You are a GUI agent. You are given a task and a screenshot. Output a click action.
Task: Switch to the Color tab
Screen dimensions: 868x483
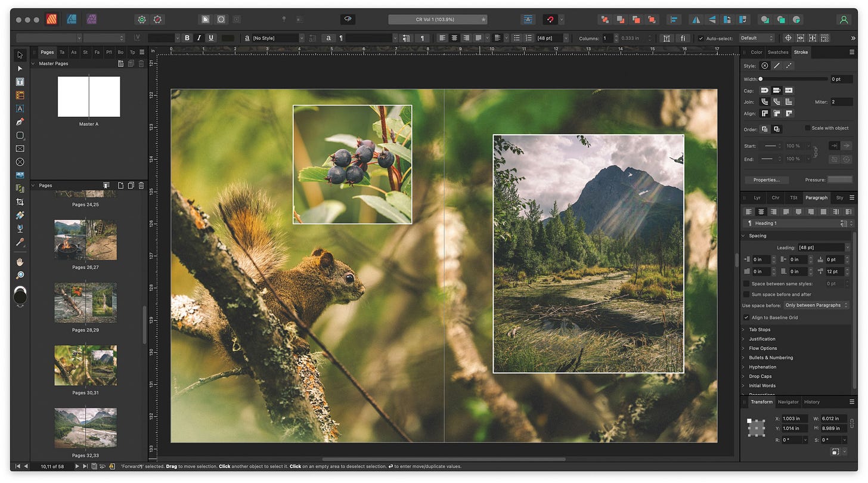coord(756,52)
